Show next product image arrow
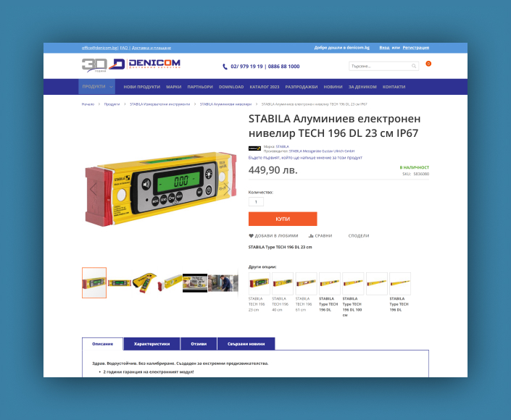Viewport: 511px width, 420px height. click(x=227, y=189)
